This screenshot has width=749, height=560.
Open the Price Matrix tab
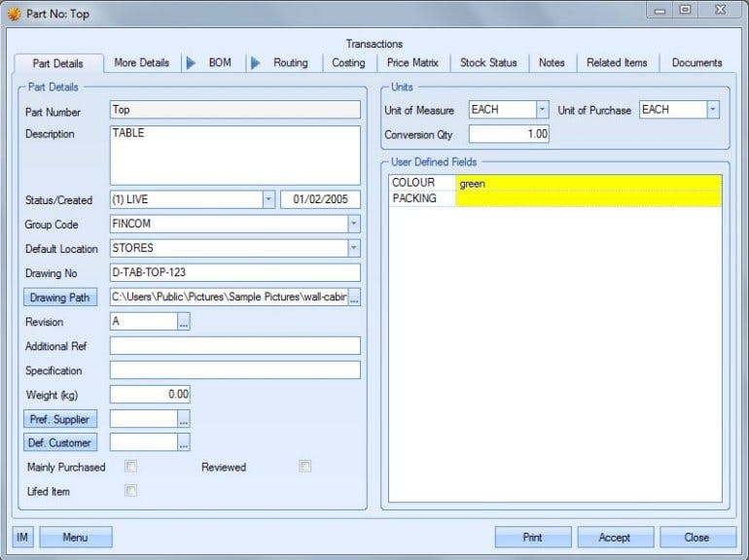pos(412,63)
